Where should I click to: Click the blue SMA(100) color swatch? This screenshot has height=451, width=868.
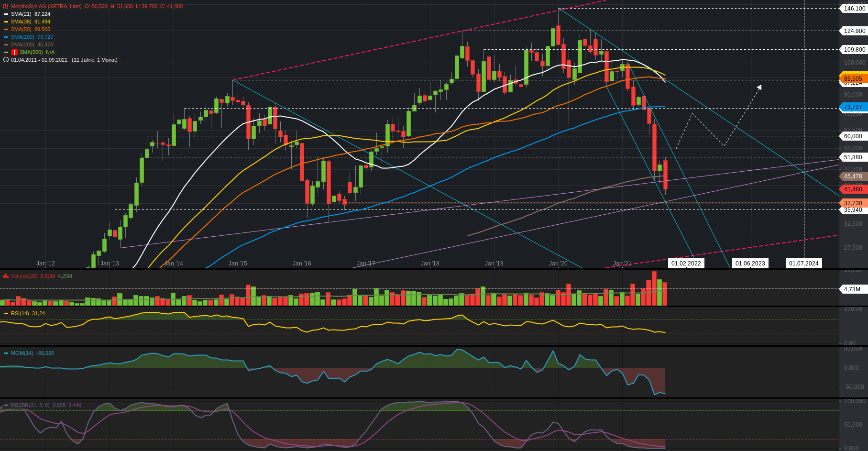(x=6, y=37)
